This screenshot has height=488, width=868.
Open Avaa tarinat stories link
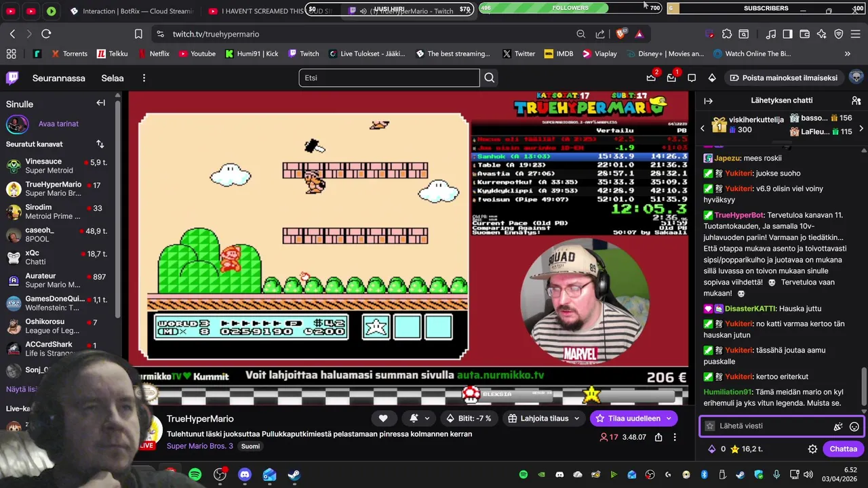click(x=58, y=124)
